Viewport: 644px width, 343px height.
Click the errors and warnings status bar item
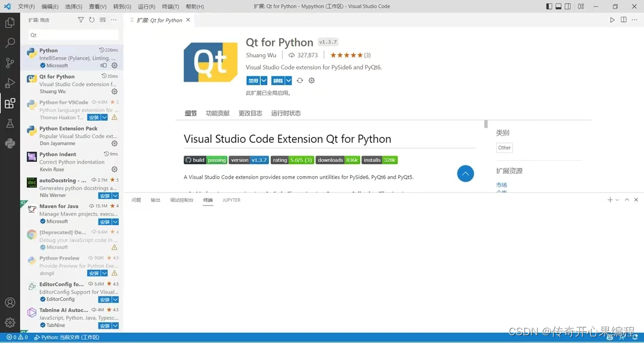click(x=17, y=337)
